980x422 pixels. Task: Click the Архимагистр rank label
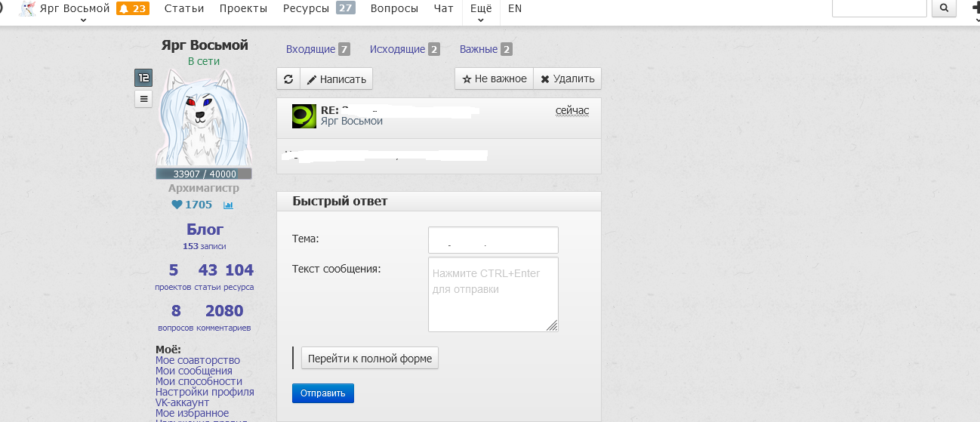(204, 188)
